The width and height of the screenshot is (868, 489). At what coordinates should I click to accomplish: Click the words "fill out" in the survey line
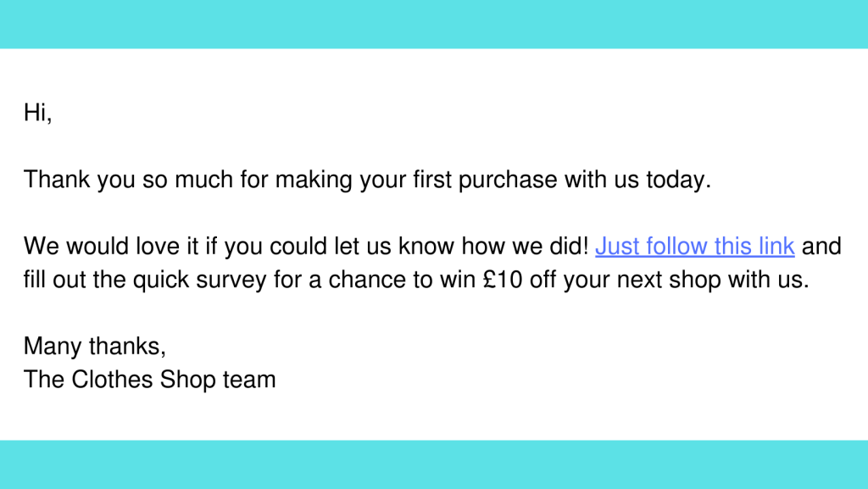53,280
